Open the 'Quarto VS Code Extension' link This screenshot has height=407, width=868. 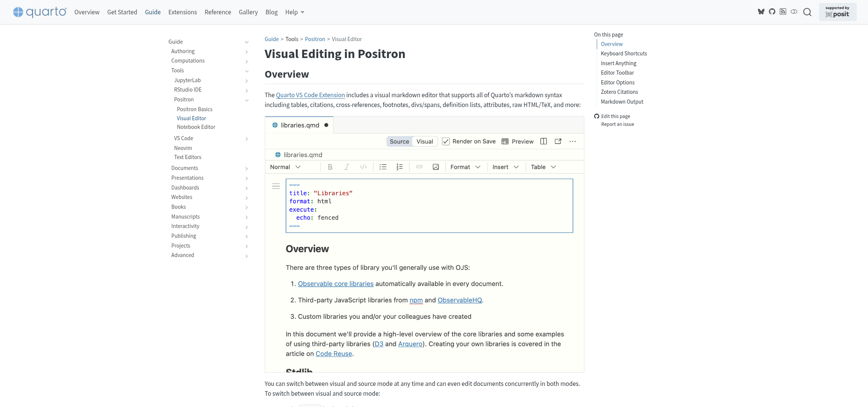click(310, 95)
